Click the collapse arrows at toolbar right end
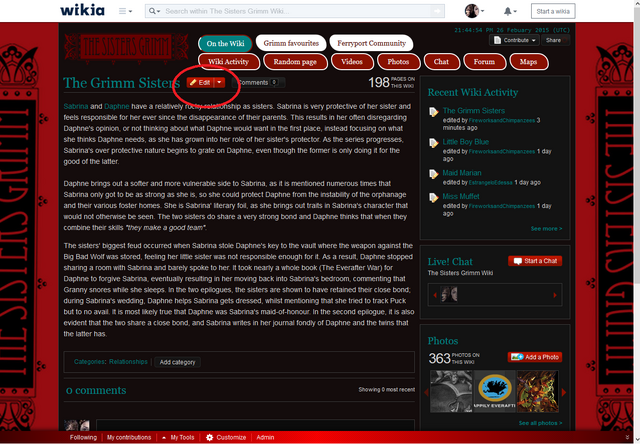The image size is (640, 444). (628, 437)
